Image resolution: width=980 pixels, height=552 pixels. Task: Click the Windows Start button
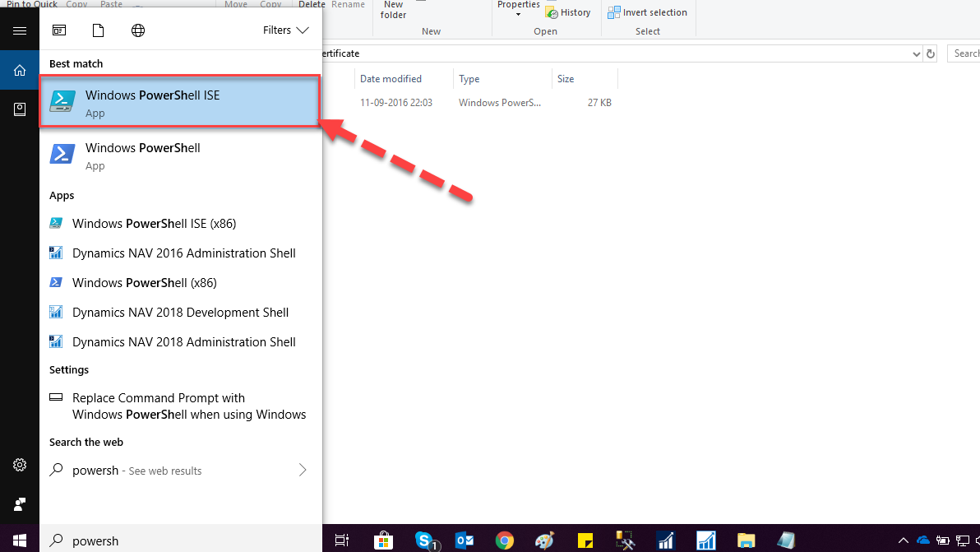coord(20,540)
